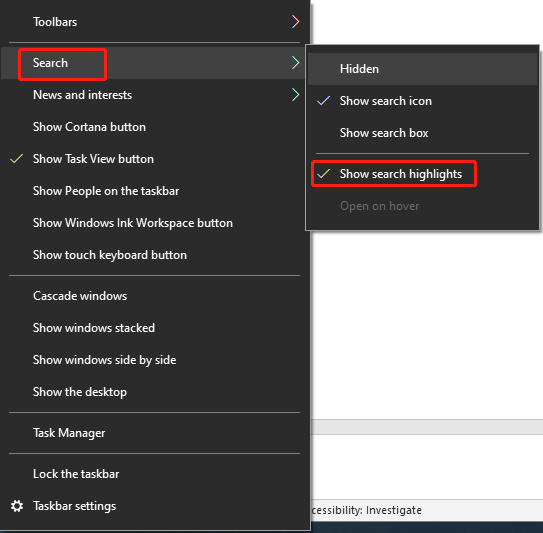Choose Show windows stacked
This screenshot has width=543, height=533.
[x=154, y=328]
